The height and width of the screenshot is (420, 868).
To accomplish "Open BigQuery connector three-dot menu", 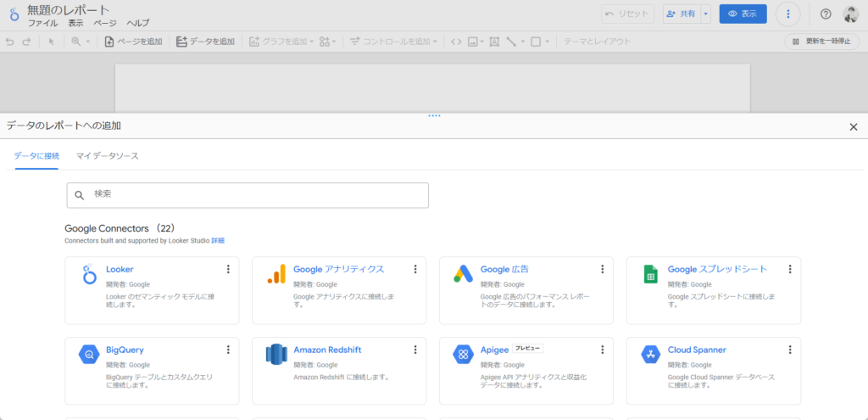I will pyautogui.click(x=228, y=350).
